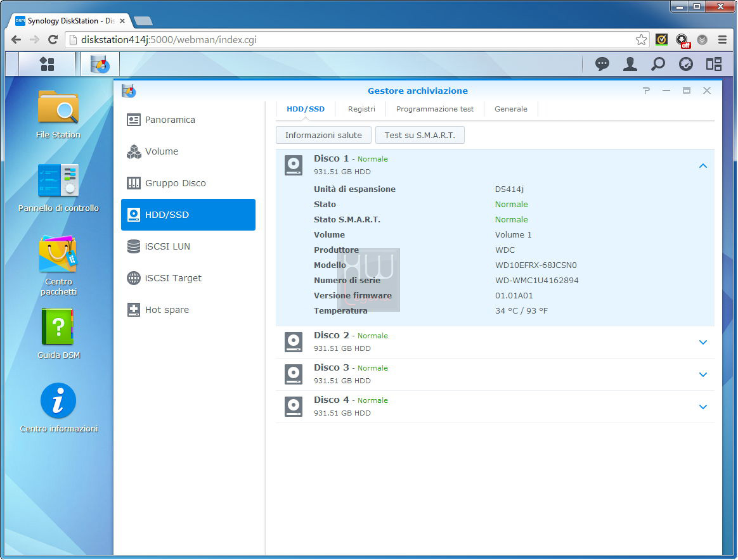The height and width of the screenshot is (560, 738).
Task: Open File Station desktop icon
Action: [58, 107]
